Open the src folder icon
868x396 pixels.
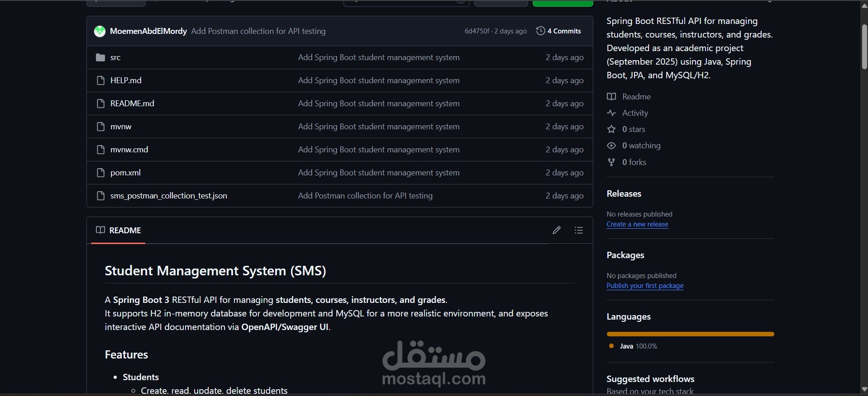(100, 57)
